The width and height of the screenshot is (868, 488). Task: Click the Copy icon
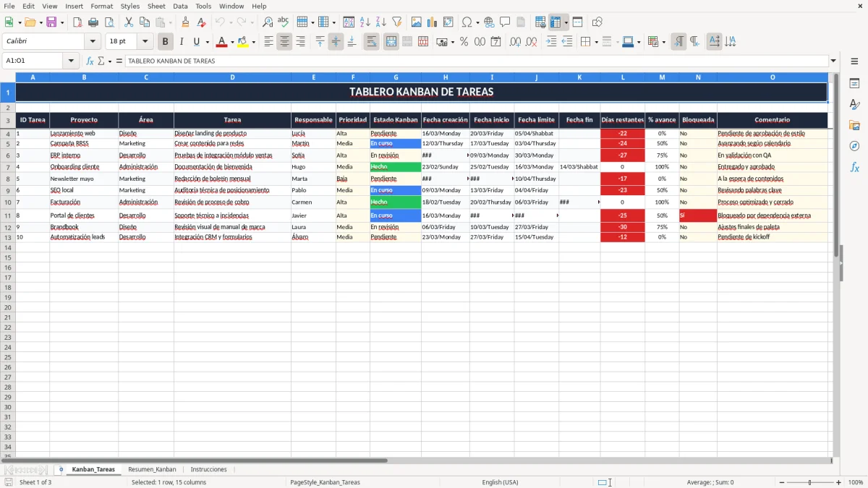tap(145, 22)
